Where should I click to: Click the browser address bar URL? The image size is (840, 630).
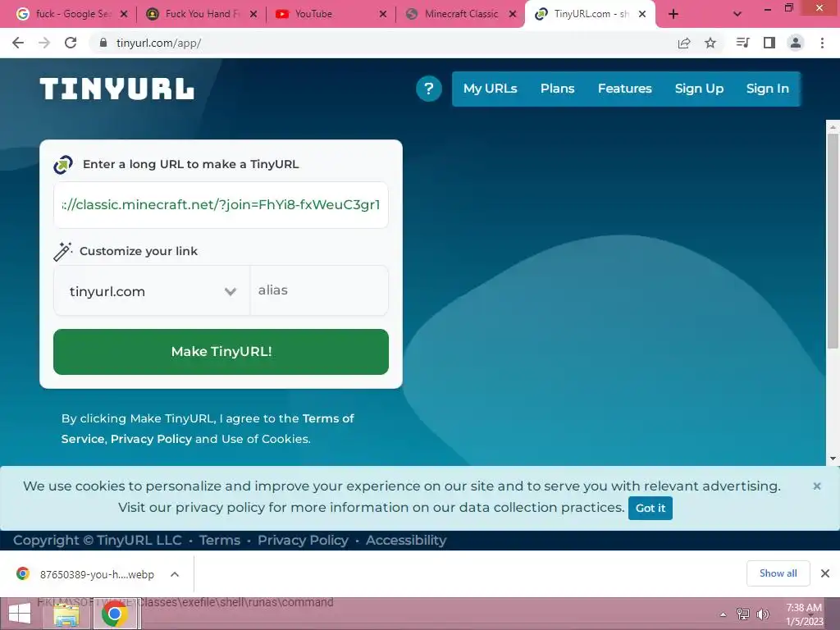pyautogui.click(x=158, y=43)
